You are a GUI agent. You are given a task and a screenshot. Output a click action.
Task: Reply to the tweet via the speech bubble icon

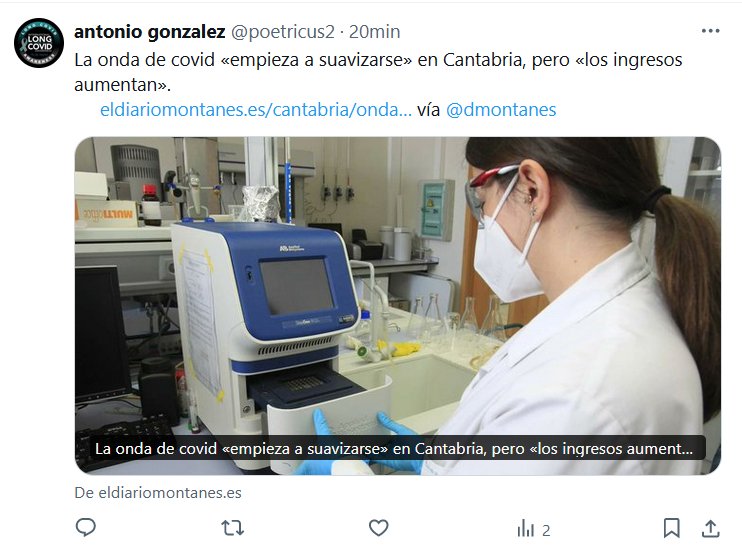(x=86, y=528)
